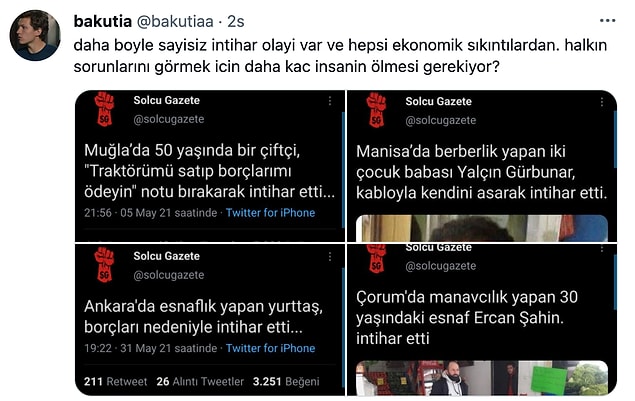Click Solcu Gazete red fist logo in Manisa tweet
The image size is (635, 401).
[x=376, y=110]
